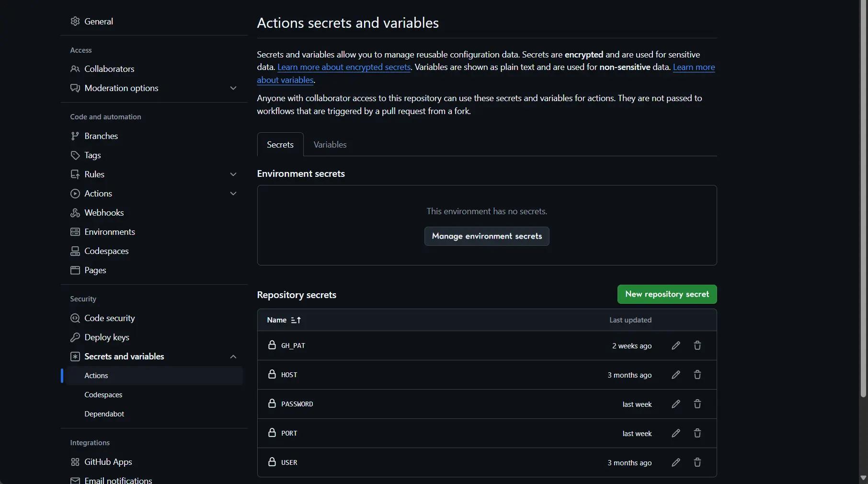Viewport: 868px width, 484px height.
Task: Delete the GH_PAT secret trash icon
Action: pos(697,346)
